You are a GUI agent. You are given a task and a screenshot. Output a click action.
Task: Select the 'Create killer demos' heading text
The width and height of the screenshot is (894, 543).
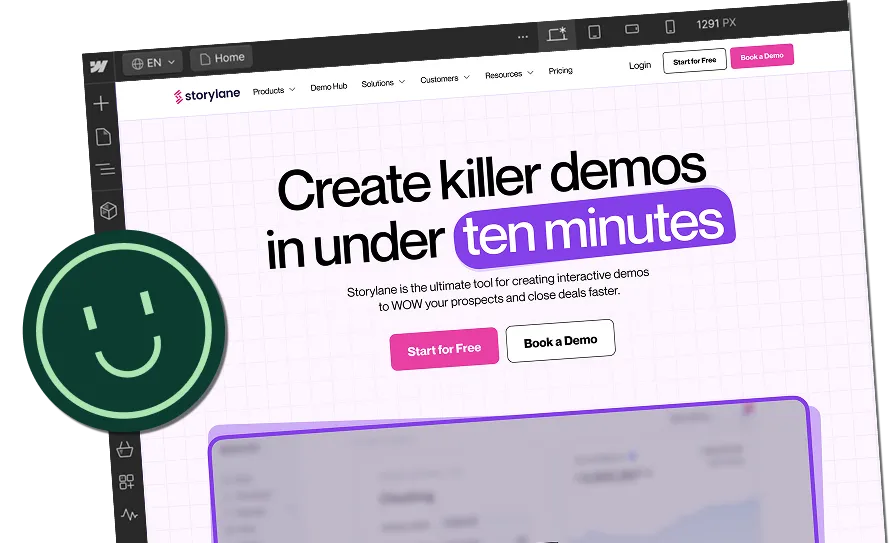491,179
